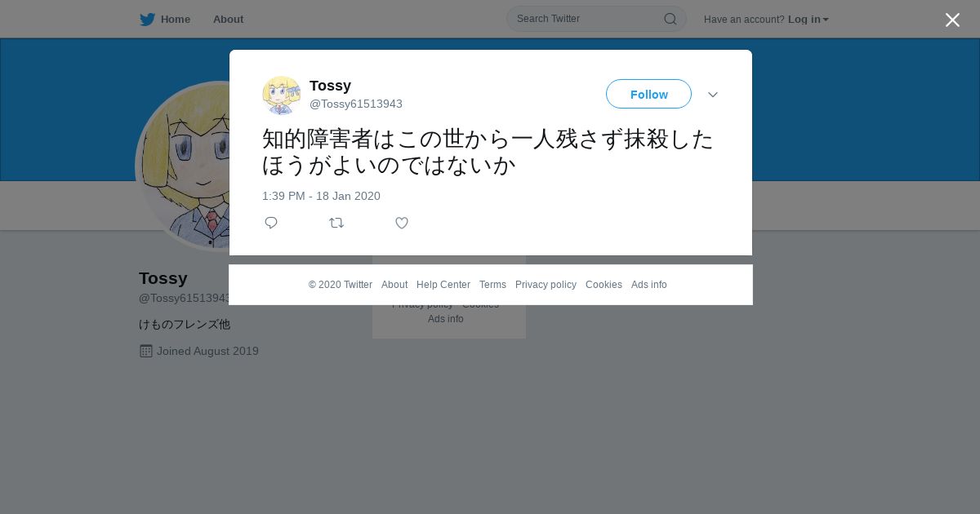Image resolution: width=980 pixels, height=514 pixels.
Task: Open the Help Center footer link
Action: 443,285
